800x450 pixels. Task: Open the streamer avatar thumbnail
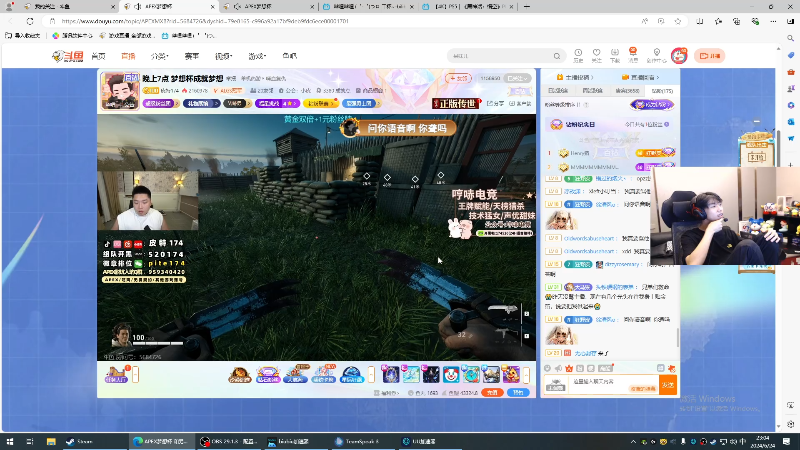120,91
